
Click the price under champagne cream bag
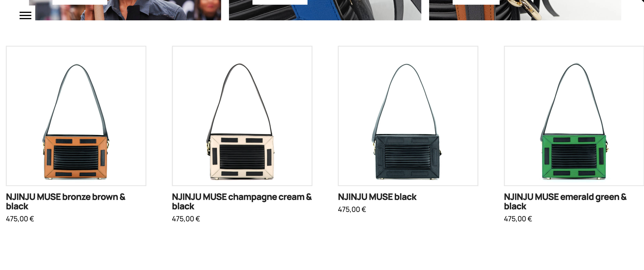(186, 219)
